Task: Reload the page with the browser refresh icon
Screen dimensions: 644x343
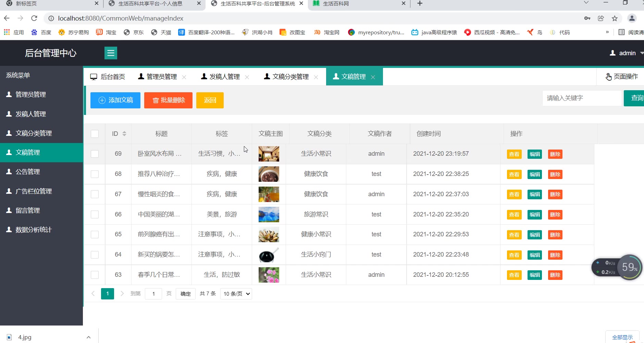Action: coord(34,18)
